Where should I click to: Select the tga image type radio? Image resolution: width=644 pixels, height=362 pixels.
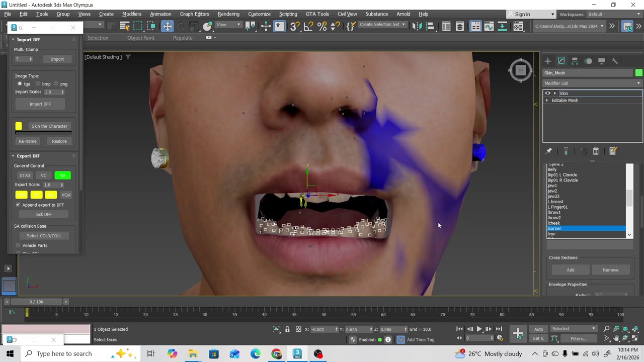tap(20, 84)
